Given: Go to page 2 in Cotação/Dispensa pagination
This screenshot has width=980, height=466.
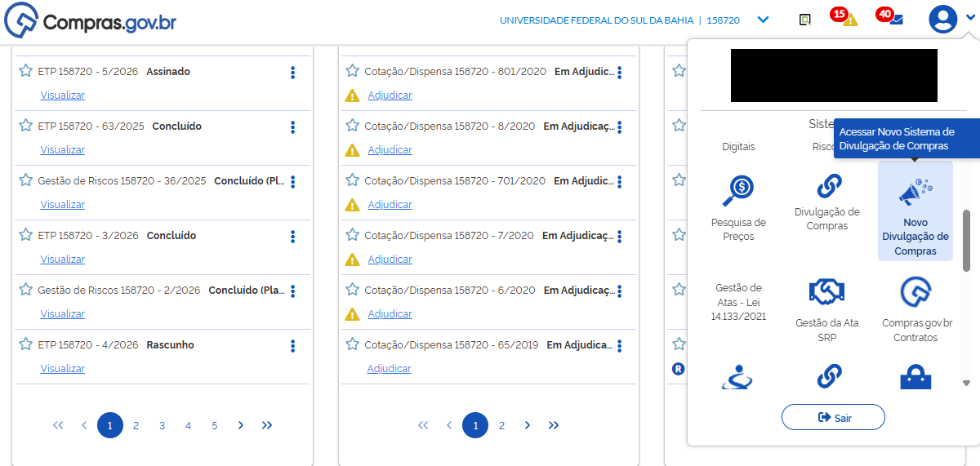Looking at the screenshot, I should 501,425.
